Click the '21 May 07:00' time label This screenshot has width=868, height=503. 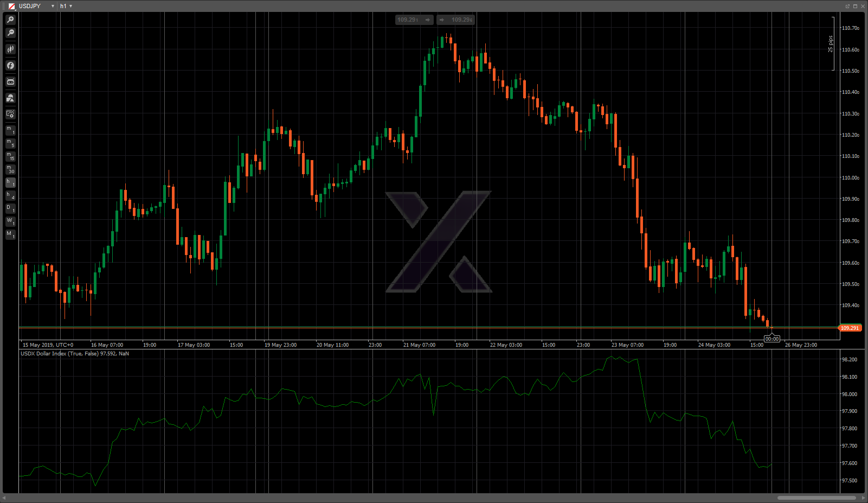point(419,345)
